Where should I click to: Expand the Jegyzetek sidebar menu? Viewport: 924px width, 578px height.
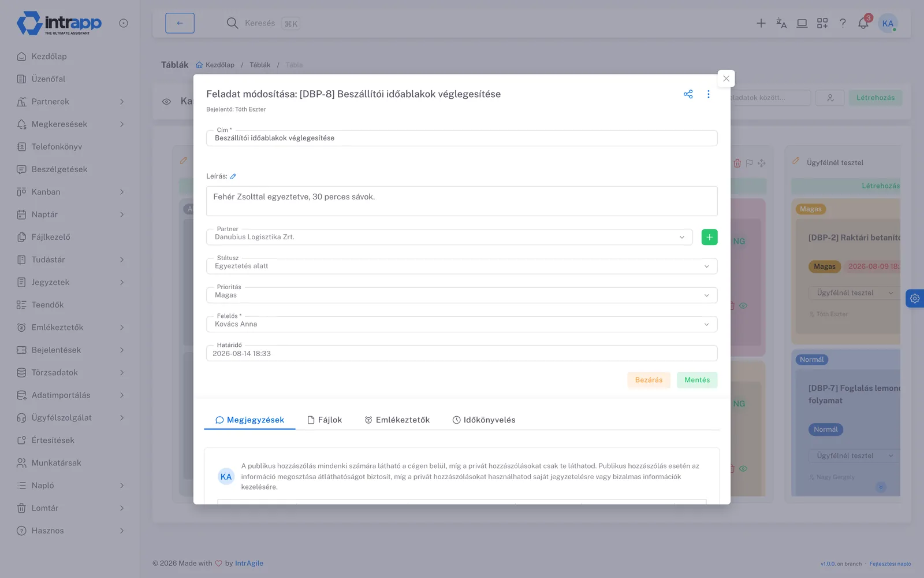tap(69, 282)
